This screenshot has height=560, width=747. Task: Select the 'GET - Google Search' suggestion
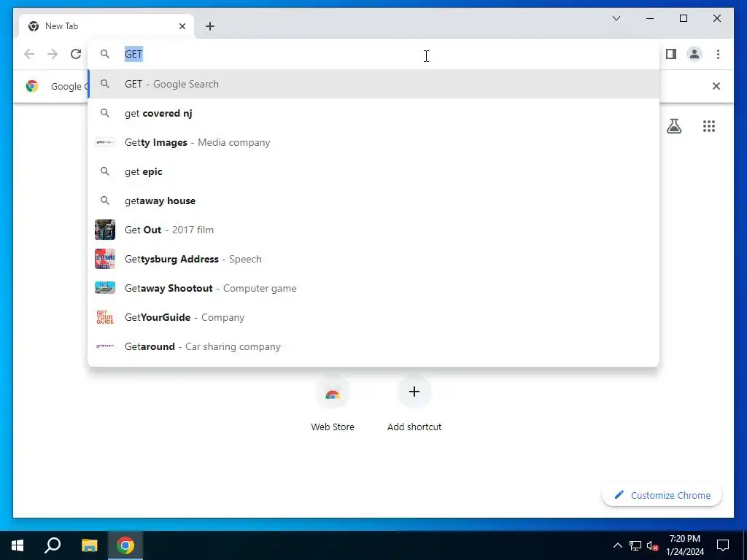(374, 85)
